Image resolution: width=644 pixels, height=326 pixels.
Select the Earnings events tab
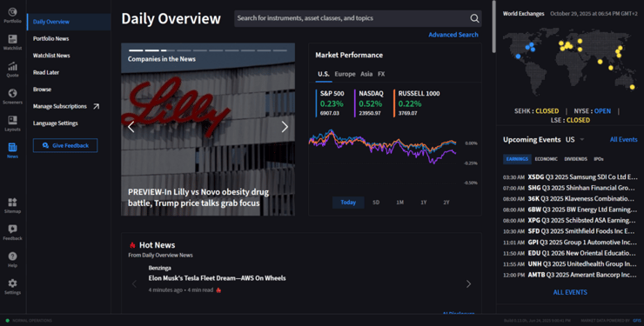517,159
